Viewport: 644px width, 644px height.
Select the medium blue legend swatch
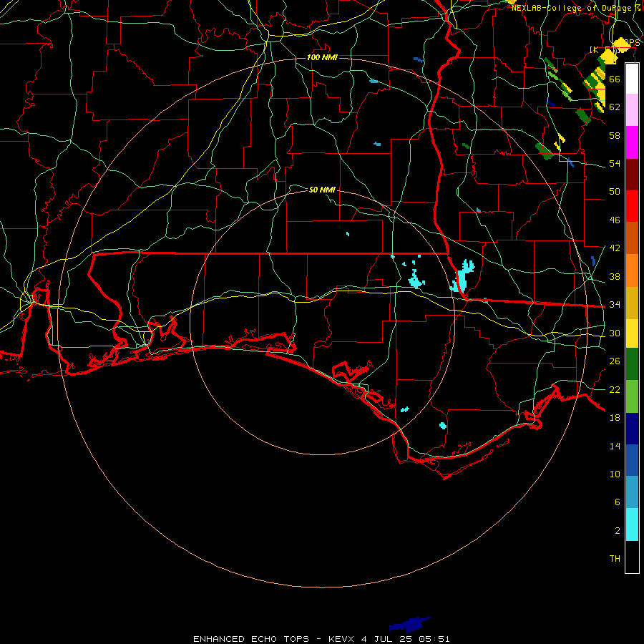click(x=632, y=460)
